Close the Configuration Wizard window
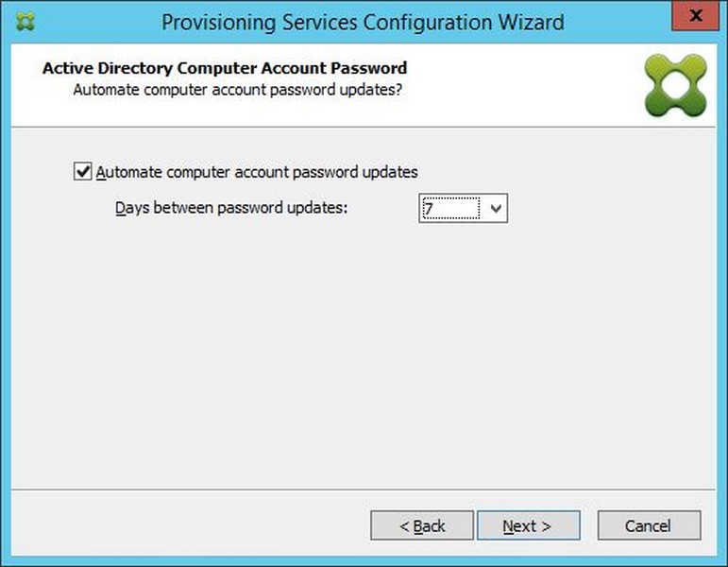 (696, 16)
